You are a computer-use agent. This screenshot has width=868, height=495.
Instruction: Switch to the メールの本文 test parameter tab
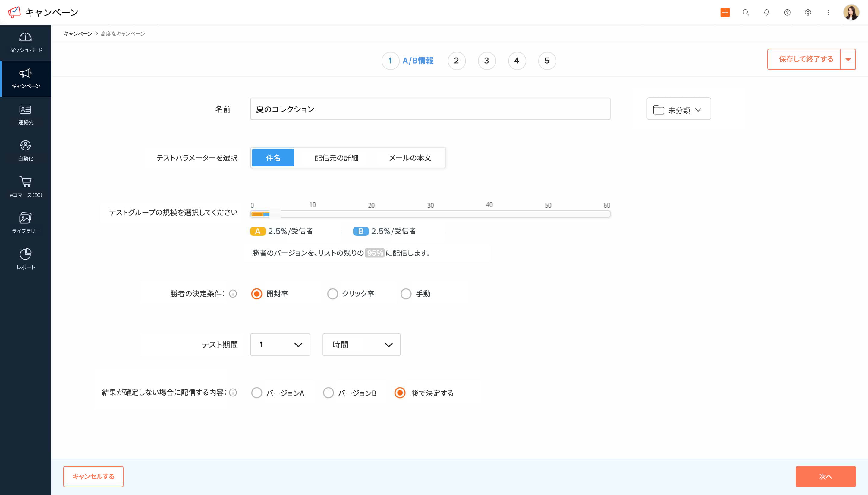(x=410, y=157)
